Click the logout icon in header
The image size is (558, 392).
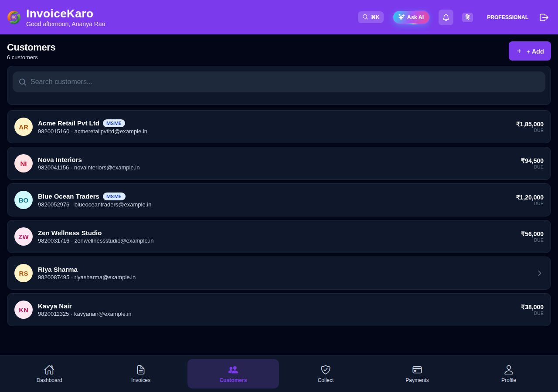tap(544, 17)
